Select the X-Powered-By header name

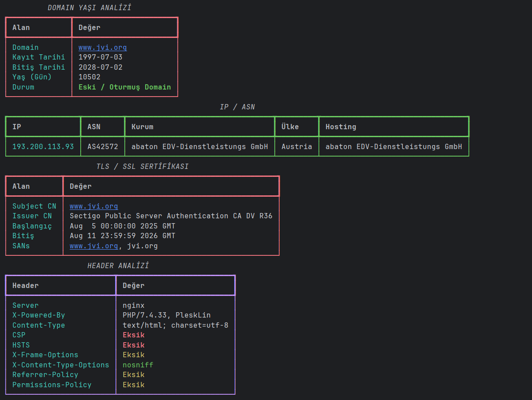click(x=39, y=315)
